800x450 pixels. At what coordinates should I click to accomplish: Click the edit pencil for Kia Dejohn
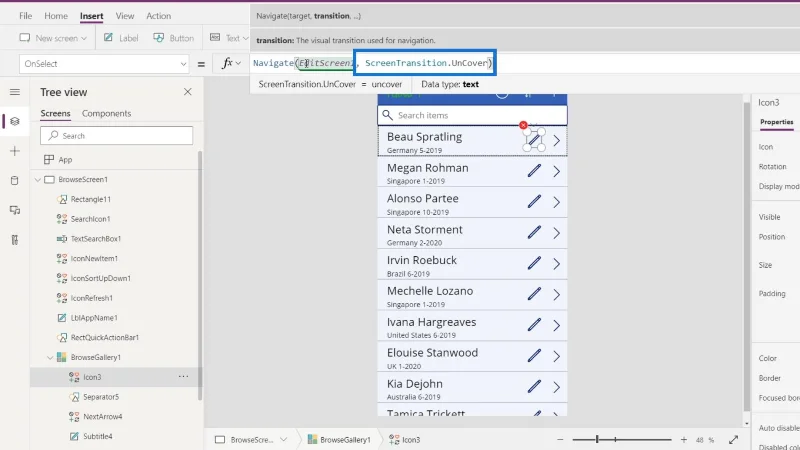(534, 386)
